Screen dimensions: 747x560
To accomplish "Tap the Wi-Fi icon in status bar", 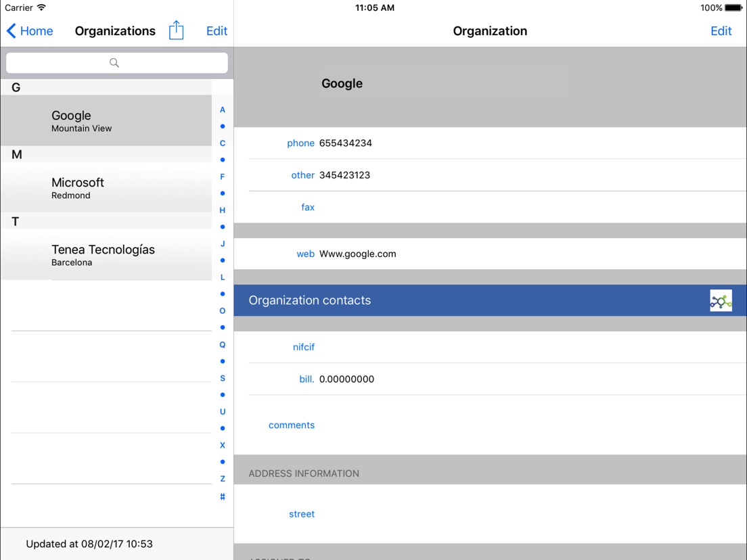I will [41, 7].
